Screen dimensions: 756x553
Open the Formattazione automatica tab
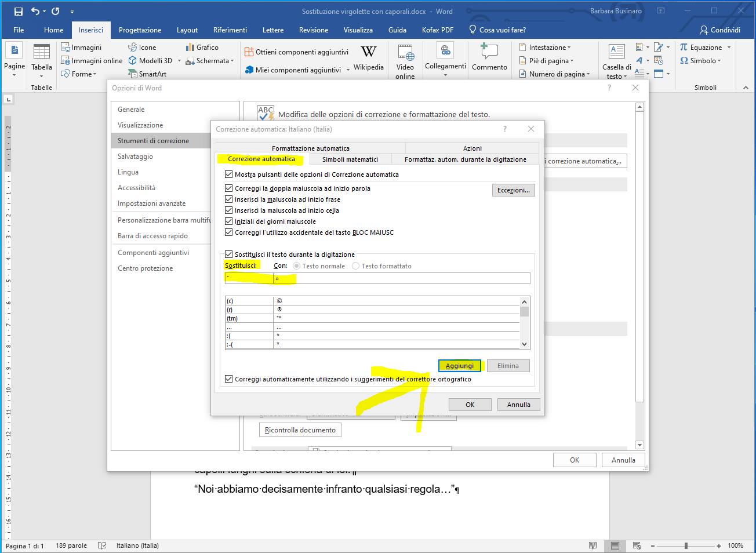(x=310, y=148)
